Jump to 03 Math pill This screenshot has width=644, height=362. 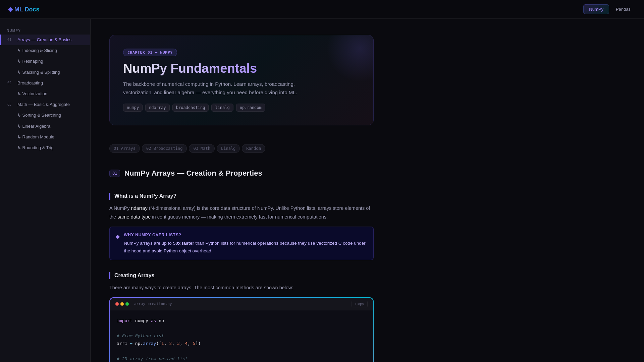(202, 148)
